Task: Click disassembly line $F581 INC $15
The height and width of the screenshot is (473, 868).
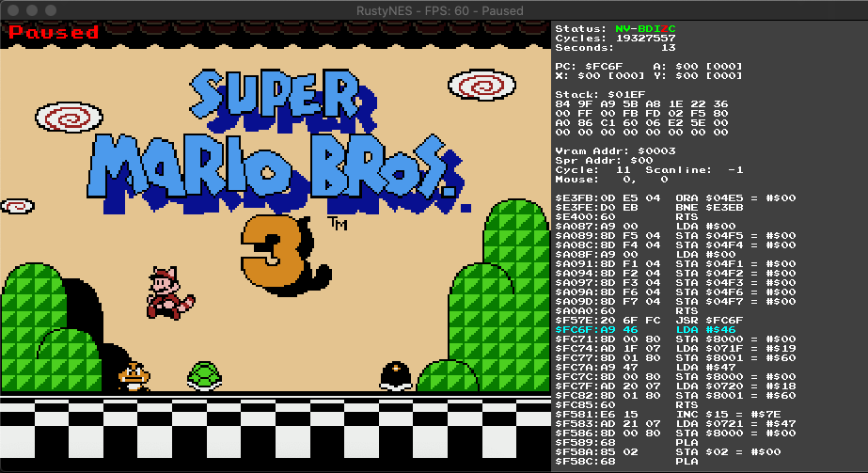Action: coord(668,415)
